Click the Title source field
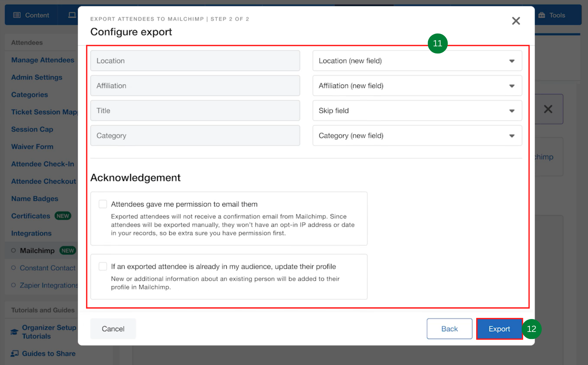The height and width of the screenshot is (365, 588). coord(195,111)
